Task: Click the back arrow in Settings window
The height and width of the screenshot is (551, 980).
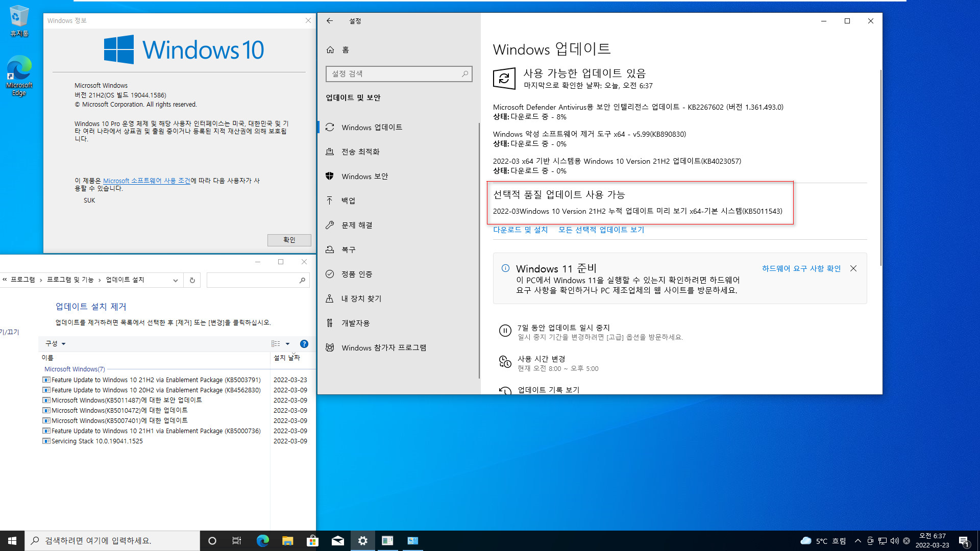Action: (330, 21)
